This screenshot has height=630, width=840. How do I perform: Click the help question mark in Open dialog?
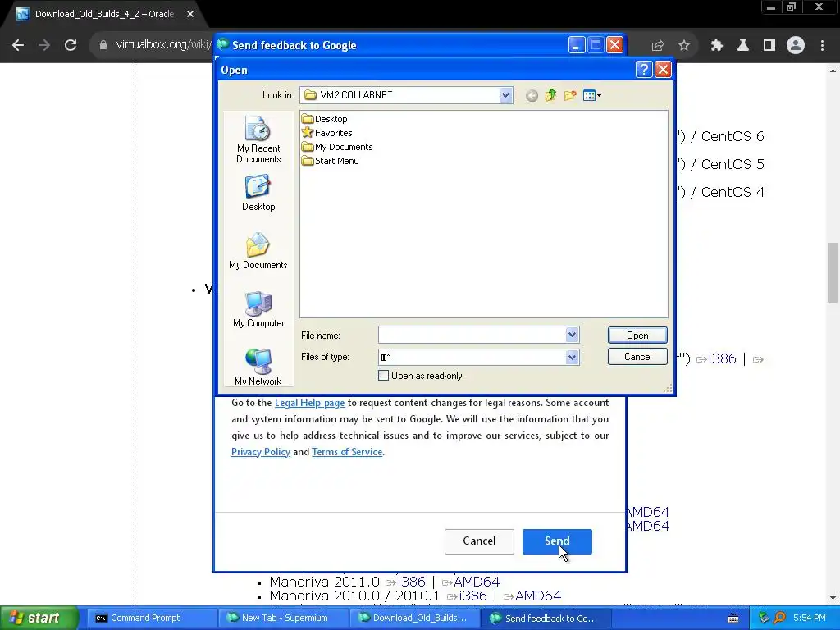point(643,70)
